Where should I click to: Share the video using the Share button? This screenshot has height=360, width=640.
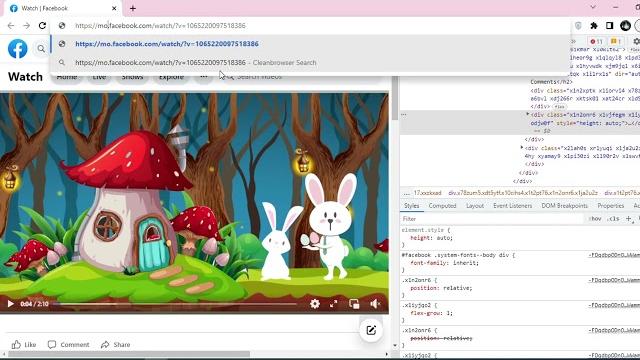[116, 344]
